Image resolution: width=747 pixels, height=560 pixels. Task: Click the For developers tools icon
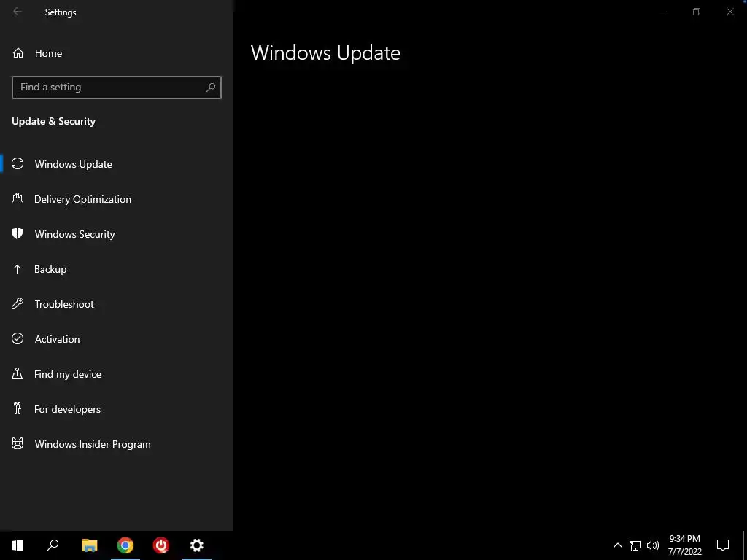point(18,408)
